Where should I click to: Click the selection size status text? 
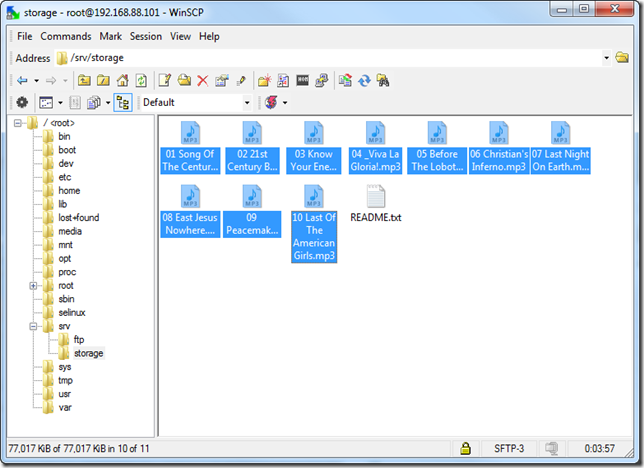tap(79, 449)
